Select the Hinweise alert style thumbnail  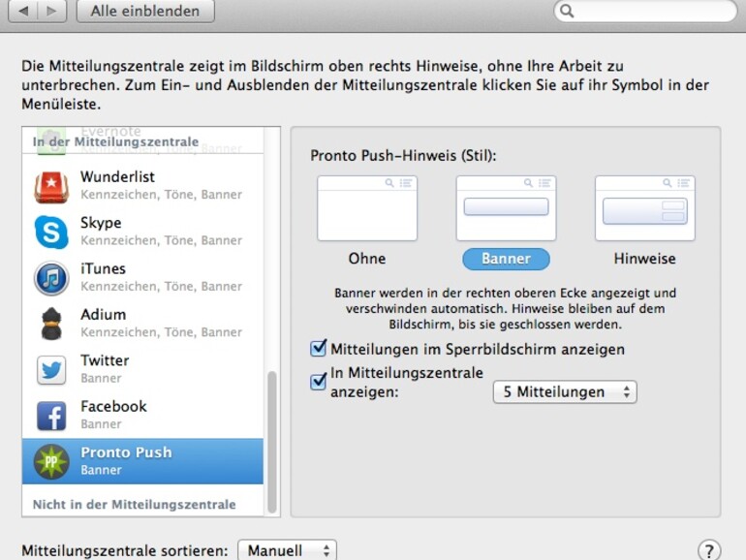[644, 208]
